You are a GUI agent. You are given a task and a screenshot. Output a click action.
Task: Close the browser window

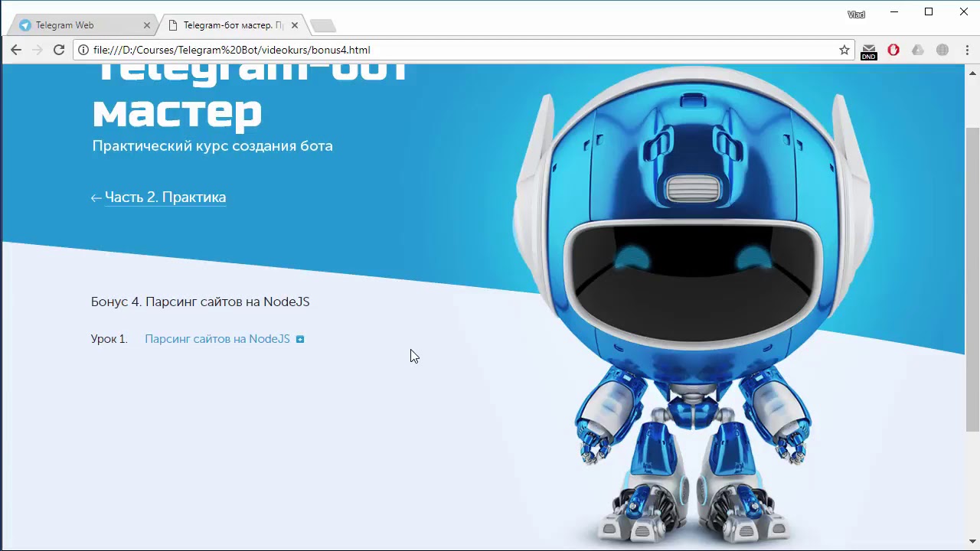[x=963, y=11]
